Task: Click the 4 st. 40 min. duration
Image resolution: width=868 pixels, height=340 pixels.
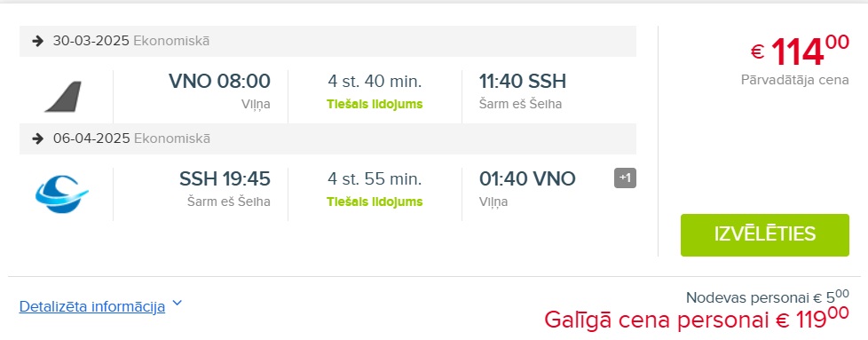Action: pos(375,82)
